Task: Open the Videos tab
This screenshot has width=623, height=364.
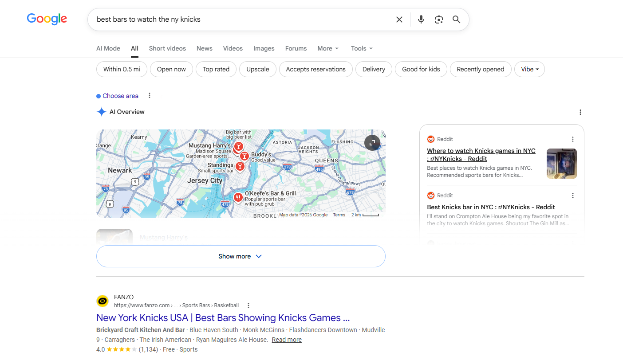Action: point(233,48)
